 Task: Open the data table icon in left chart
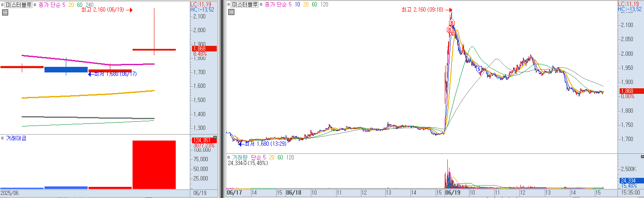pos(5,12)
